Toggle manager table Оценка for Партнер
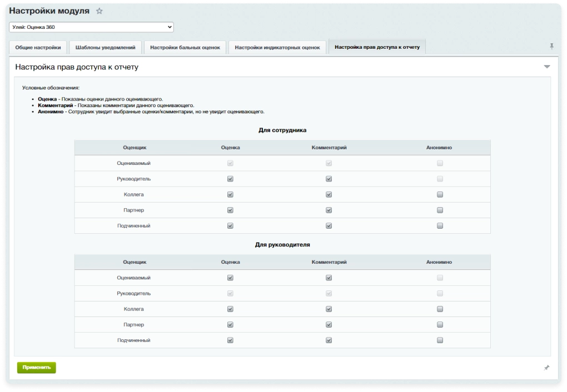The image size is (567, 392). [x=230, y=324]
